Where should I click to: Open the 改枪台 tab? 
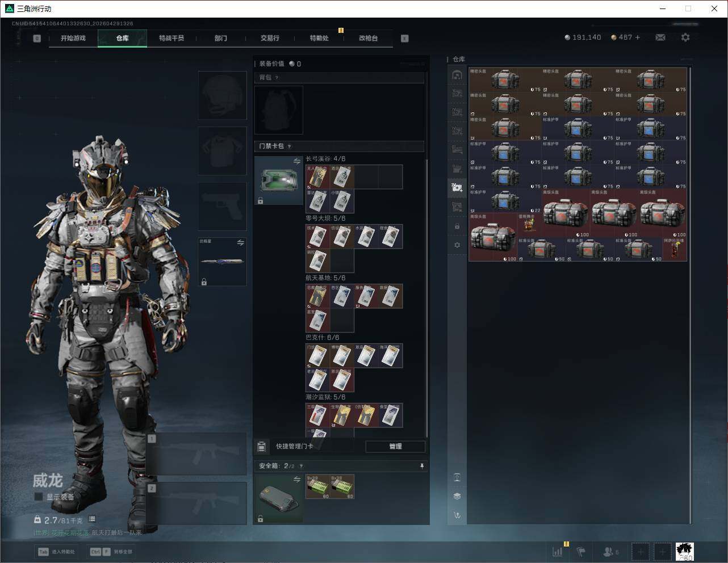point(368,38)
